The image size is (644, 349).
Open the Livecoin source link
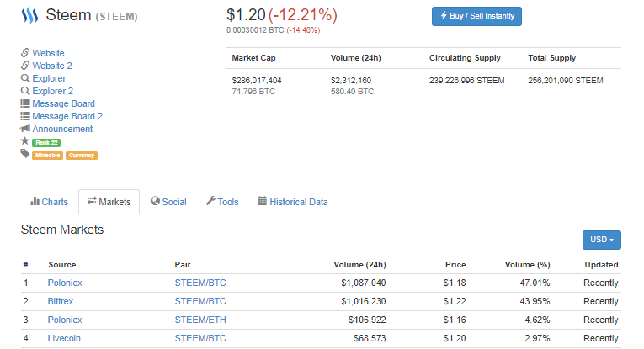pos(65,340)
